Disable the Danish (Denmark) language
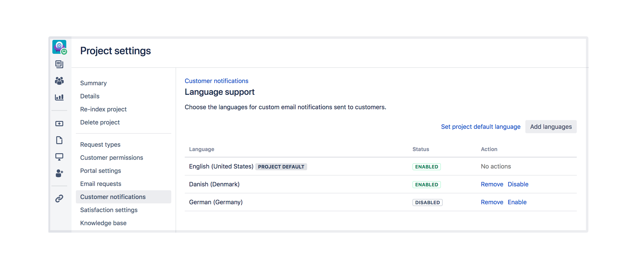The width and height of the screenshot is (644, 272). pos(518,184)
